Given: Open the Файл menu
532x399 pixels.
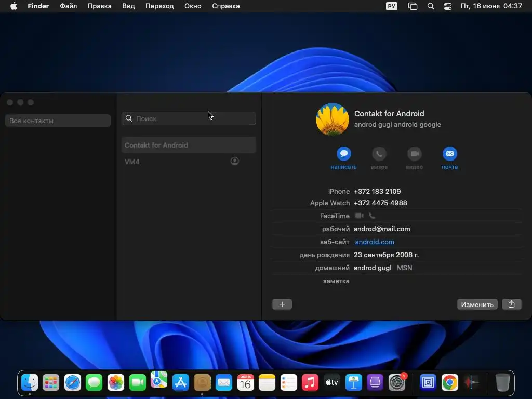Looking at the screenshot, I should tap(69, 6).
